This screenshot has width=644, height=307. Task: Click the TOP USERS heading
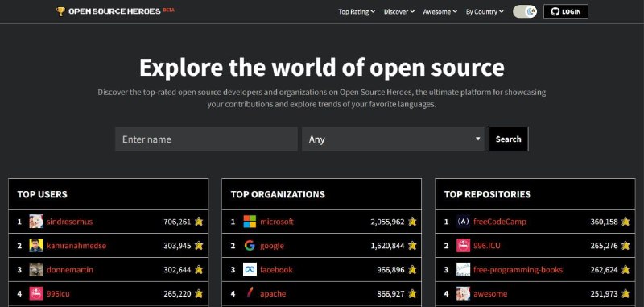coord(43,194)
